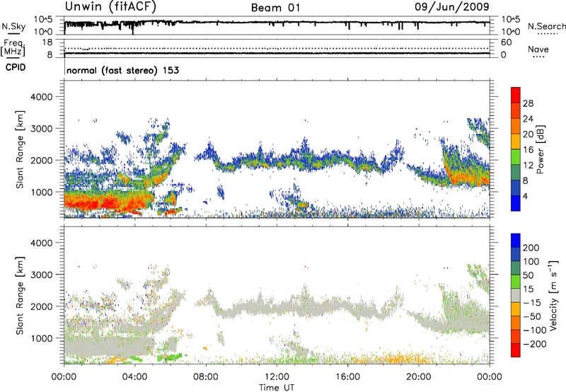Click the red bottom segment of Velocity colorbar
The width and height of the screenshot is (566, 392).
click(516, 350)
